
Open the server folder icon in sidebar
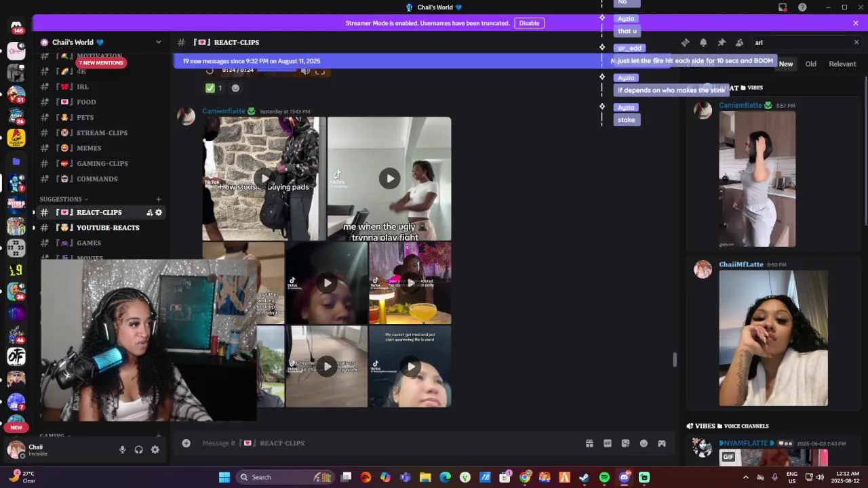16,161
